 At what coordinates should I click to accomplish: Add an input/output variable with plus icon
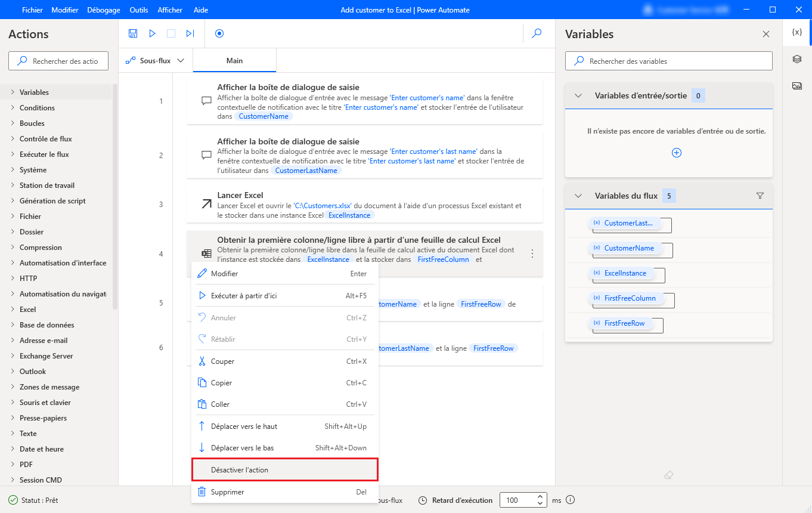click(x=677, y=153)
